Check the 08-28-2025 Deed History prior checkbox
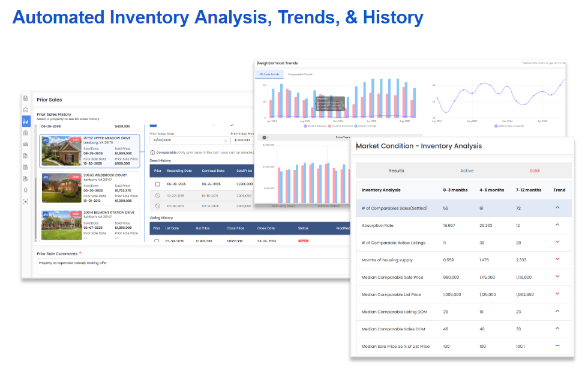 pyautogui.click(x=157, y=184)
